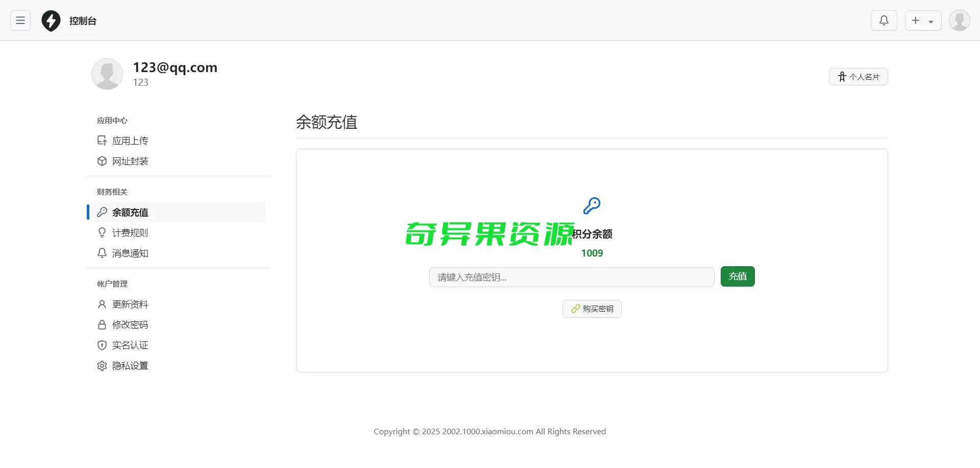Screen dimensions: 980x468
Task: Toggle the sidebar with the hamburger menu
Action: 20,20
